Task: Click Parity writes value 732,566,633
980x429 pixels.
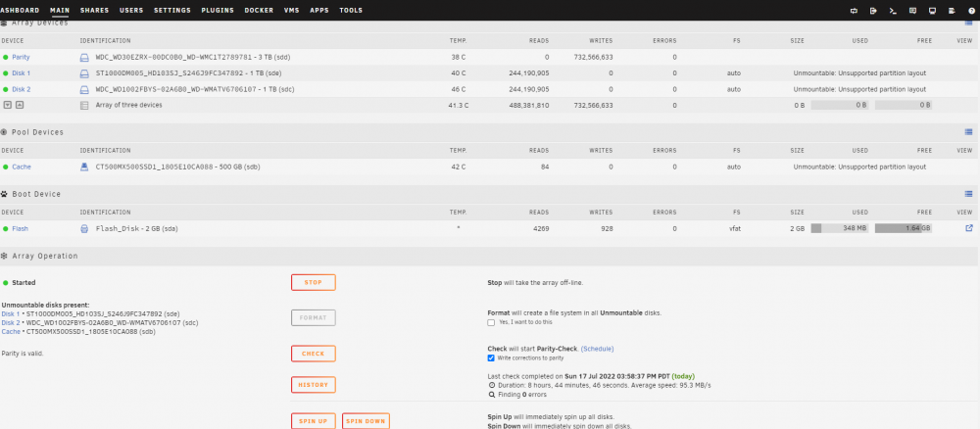Action: coord(593,58)
